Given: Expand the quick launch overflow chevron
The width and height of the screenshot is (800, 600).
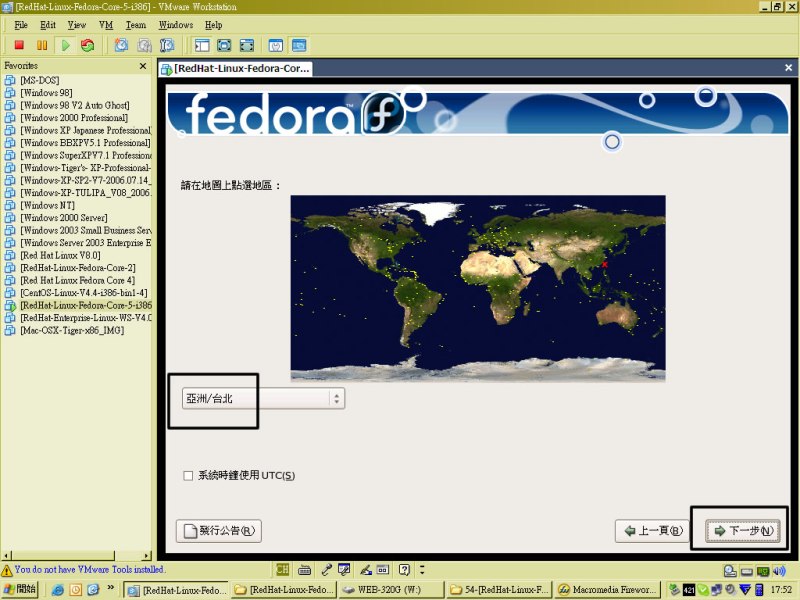Looking at the screenshot, I should (x=110, y=588).
